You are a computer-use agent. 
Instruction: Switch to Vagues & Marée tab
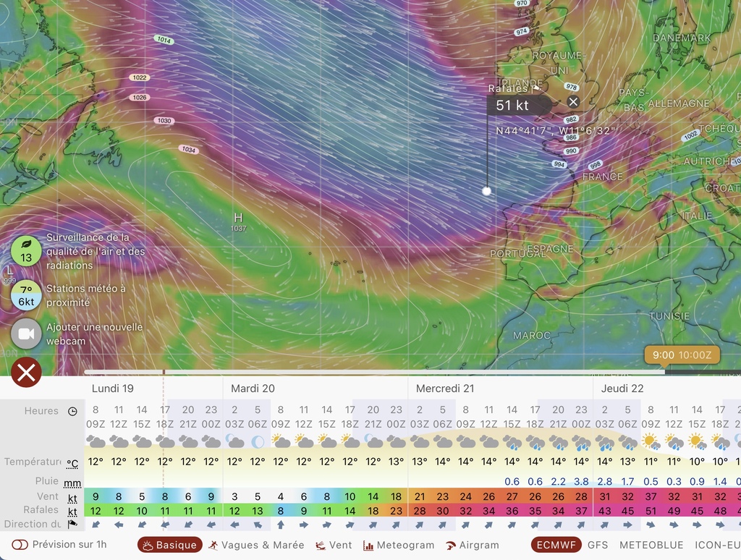[257, 545]
